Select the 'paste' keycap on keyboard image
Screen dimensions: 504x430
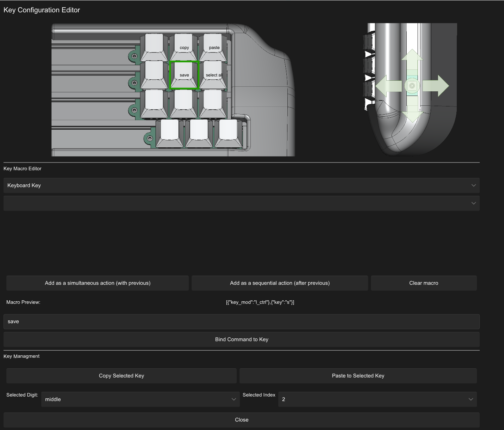tap(213, 47)
